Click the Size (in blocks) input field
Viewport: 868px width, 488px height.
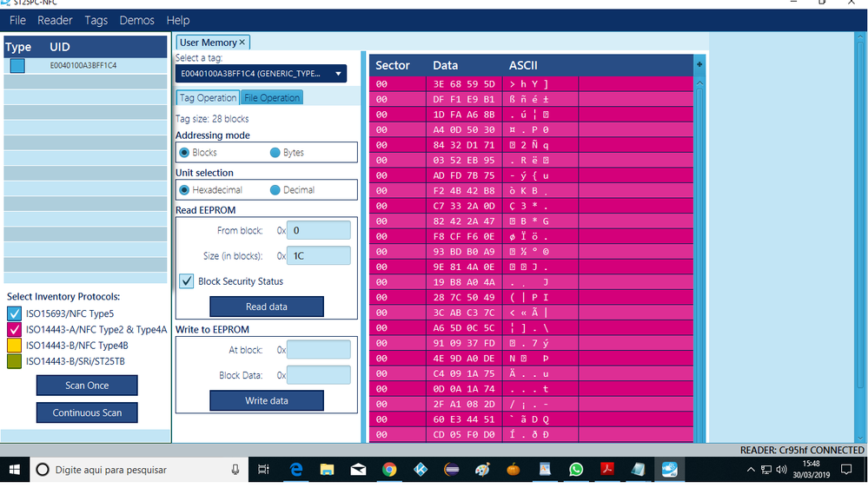(x=318, y=255)
